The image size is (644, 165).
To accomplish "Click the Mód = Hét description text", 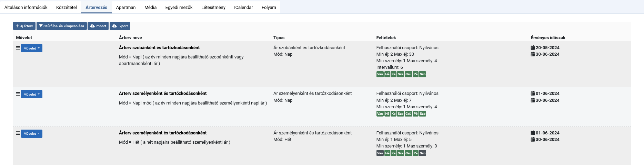I will [174, 142].
